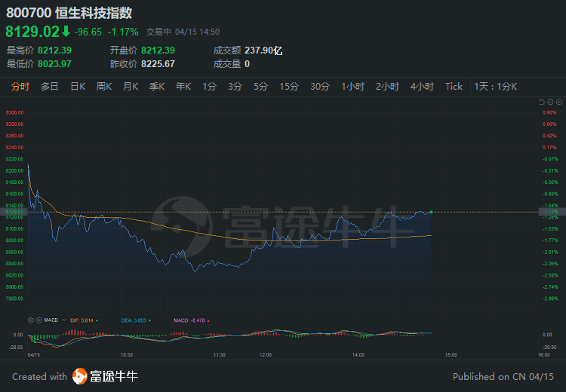
Task: Click the -2.99% right axis label
Action: coord(550,299)
